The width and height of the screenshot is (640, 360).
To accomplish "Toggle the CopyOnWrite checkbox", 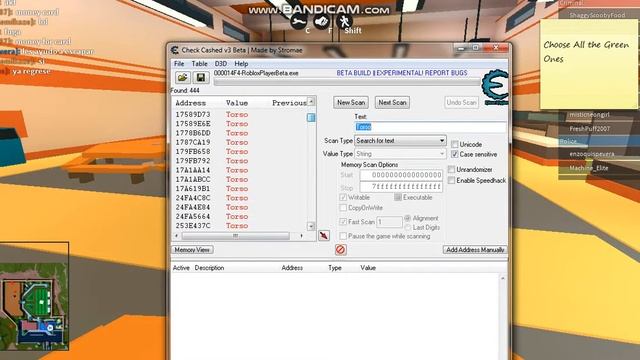I will (x=343, y=208).
